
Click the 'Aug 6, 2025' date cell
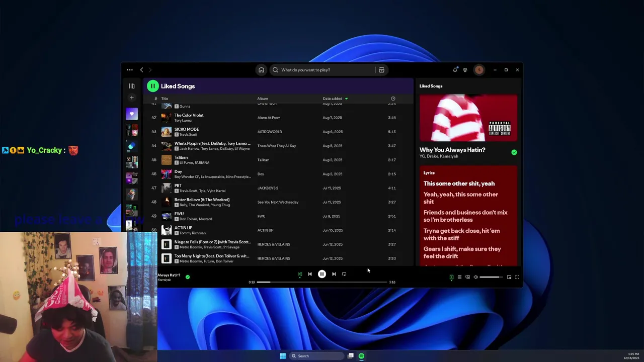(332, 132)
